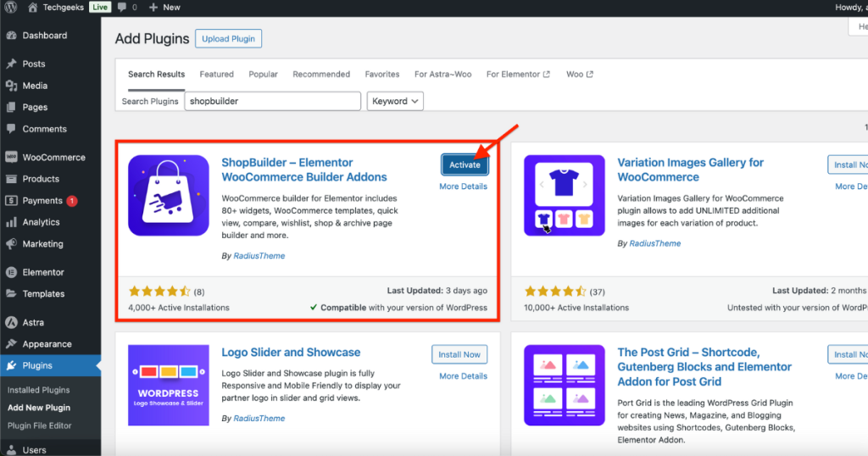868x456 pixels.
Task: Click the Variation Images Gallery t-shirt icon
Action: point(564,195)
